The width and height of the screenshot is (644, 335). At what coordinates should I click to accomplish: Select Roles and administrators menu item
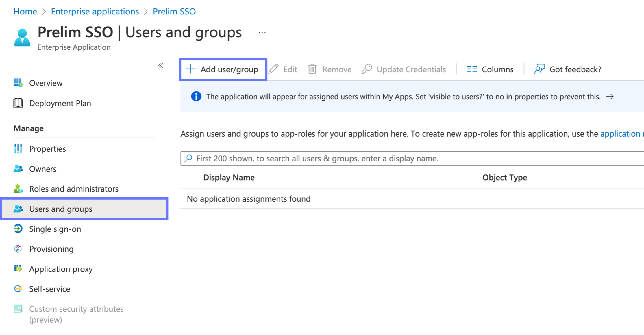tap(74, 188)
